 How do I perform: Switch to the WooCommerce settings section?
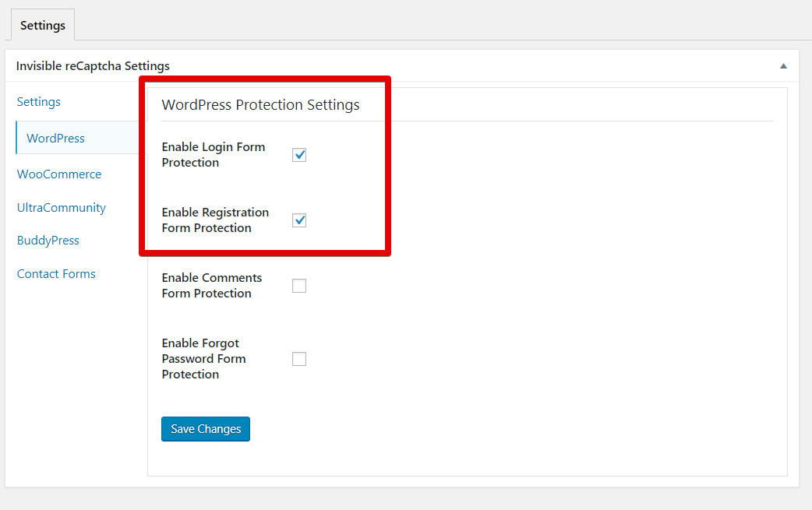coord(58,174)
